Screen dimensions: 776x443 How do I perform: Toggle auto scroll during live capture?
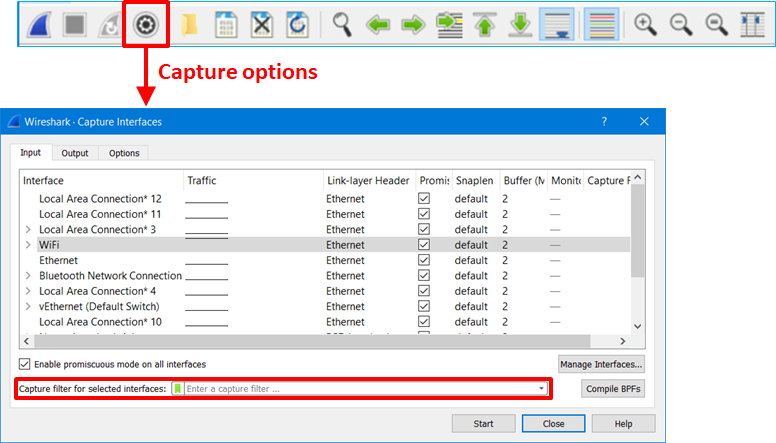(557, 24)
